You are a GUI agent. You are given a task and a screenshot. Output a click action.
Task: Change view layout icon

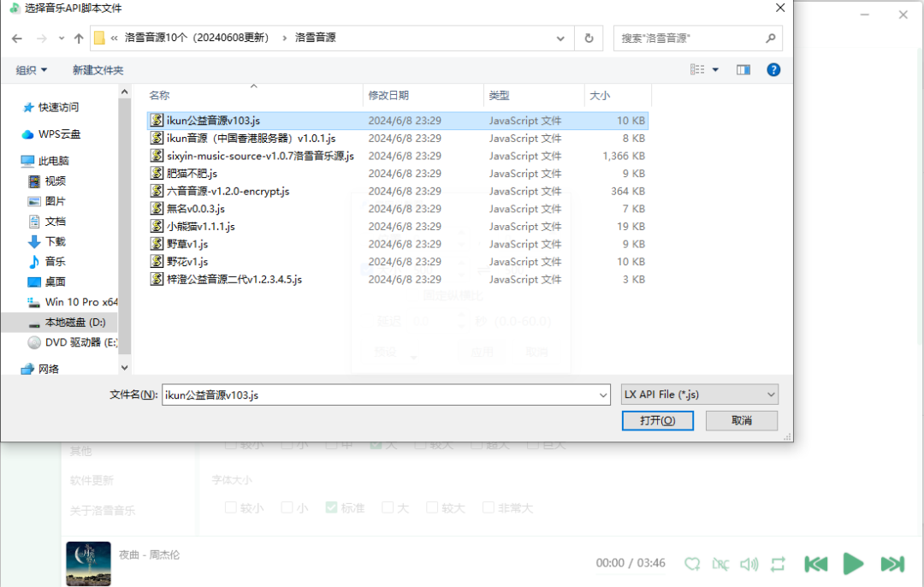tap(697, 69)
